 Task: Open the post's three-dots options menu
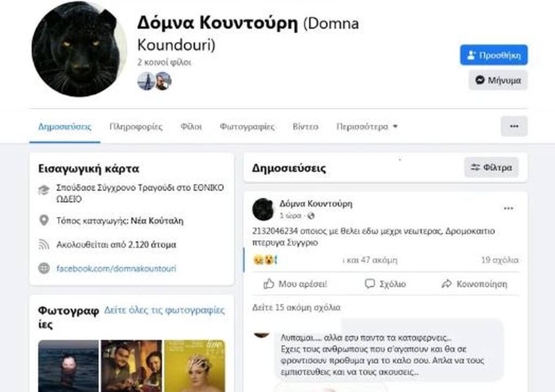click(x=508, y=208)
